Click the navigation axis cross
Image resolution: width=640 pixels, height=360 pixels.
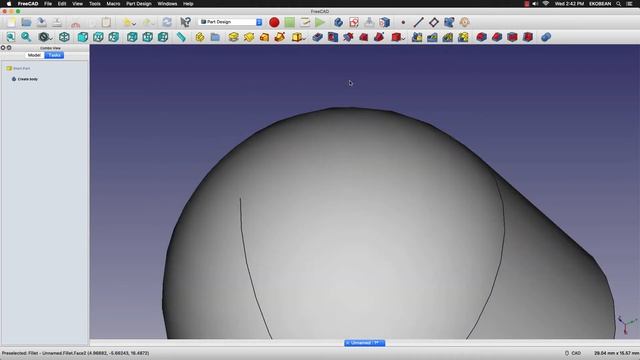tap(627, 325)
